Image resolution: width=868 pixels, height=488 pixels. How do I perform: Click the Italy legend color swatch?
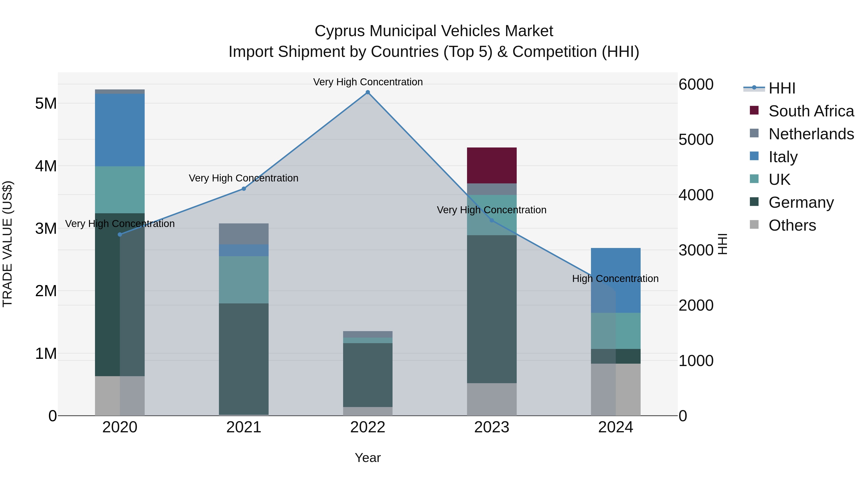point(754,156)
